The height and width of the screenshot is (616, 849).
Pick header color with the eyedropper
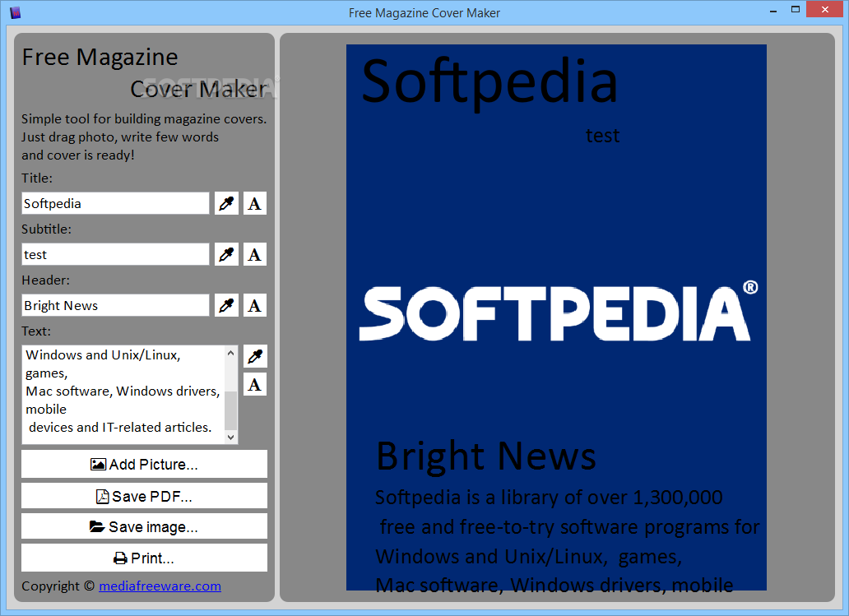pos(226,305)
